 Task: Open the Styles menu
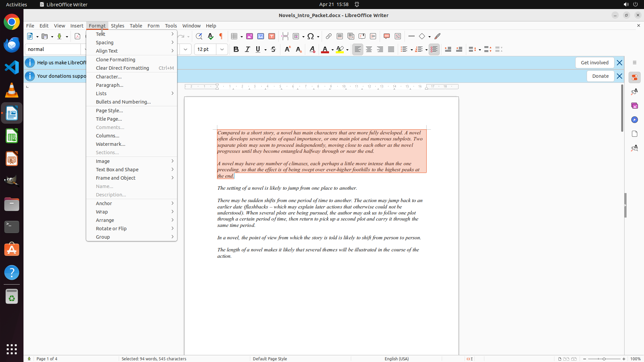tap(117, 25)
